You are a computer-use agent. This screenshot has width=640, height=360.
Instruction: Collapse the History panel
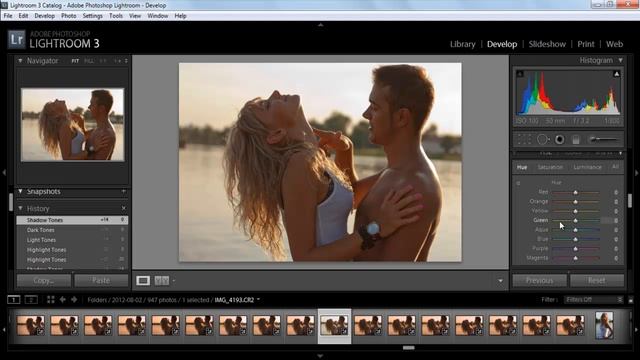[20, 208]
